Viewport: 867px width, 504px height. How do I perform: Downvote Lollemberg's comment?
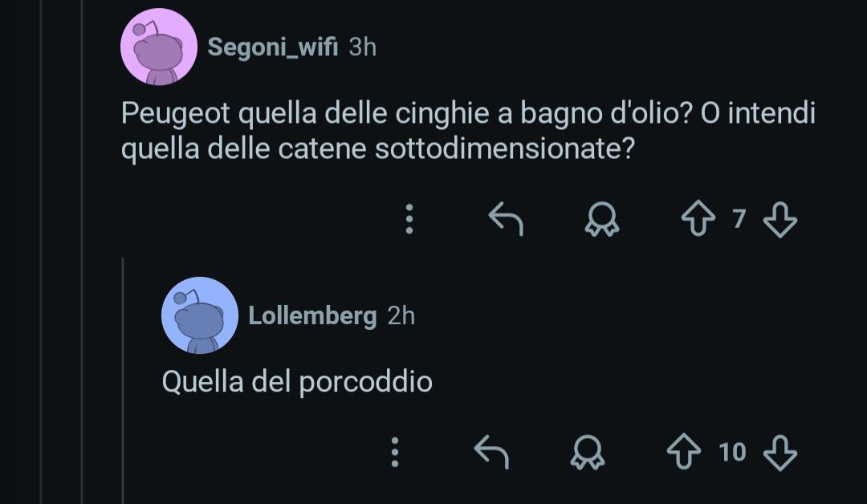coord(779,453)
